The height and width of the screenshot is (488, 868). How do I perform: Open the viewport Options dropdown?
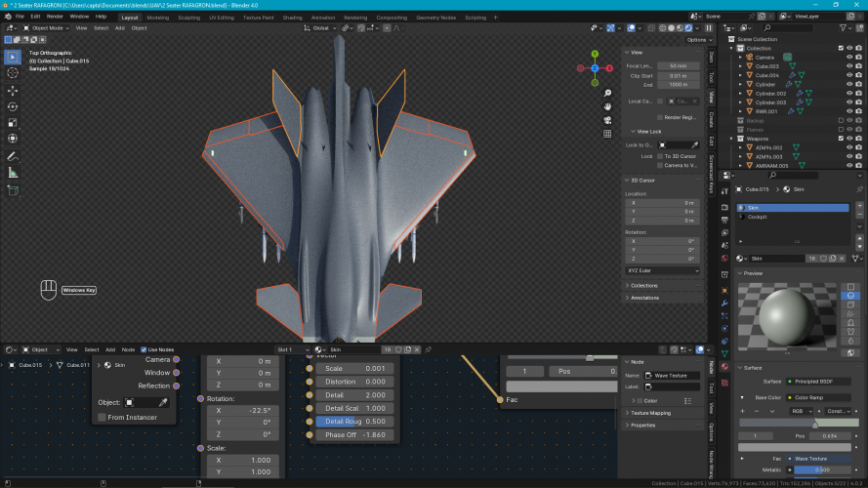coord(699,40)
